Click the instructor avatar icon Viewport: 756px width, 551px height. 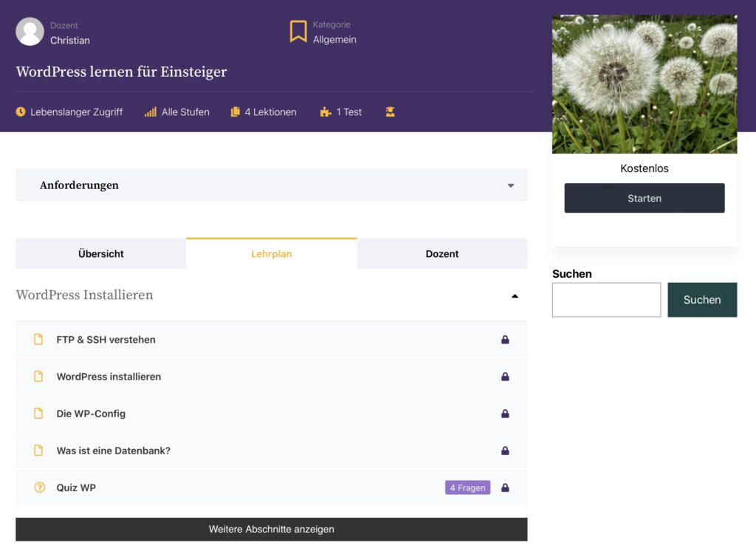click(30, 32)
